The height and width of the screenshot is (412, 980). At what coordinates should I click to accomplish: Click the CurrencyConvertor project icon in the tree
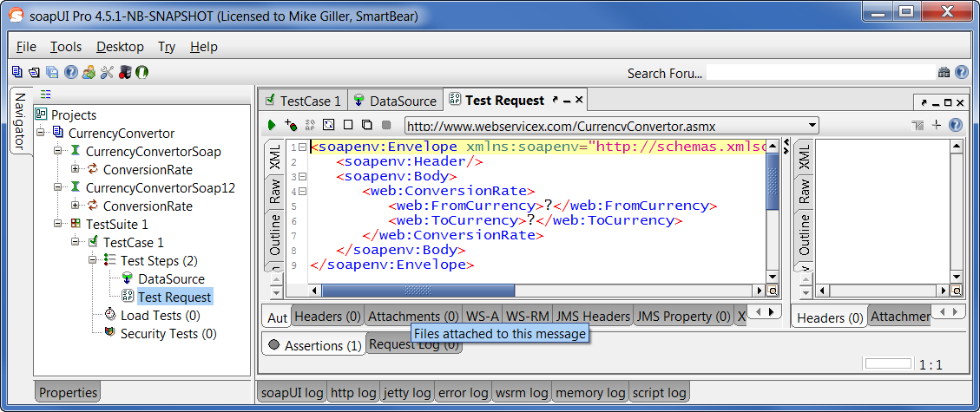tap(58, 133)
